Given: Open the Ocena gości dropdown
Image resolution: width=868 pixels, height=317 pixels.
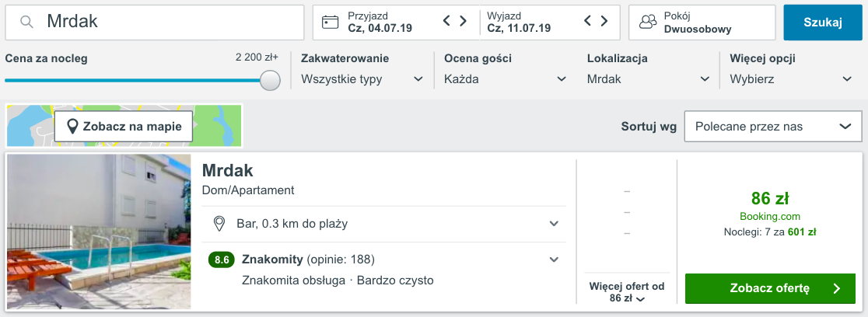Looking at the screenshot, I should 506,79.
